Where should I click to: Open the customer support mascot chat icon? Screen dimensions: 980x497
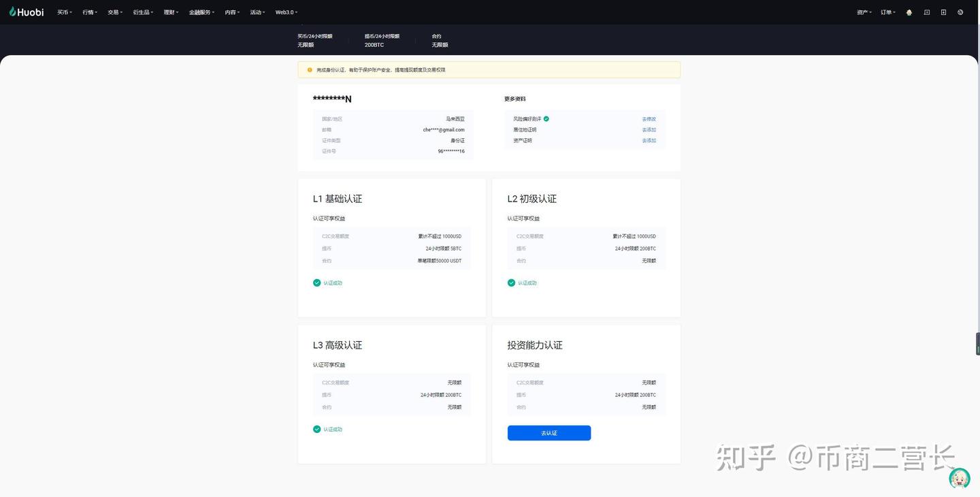click(x=960, y=478)
